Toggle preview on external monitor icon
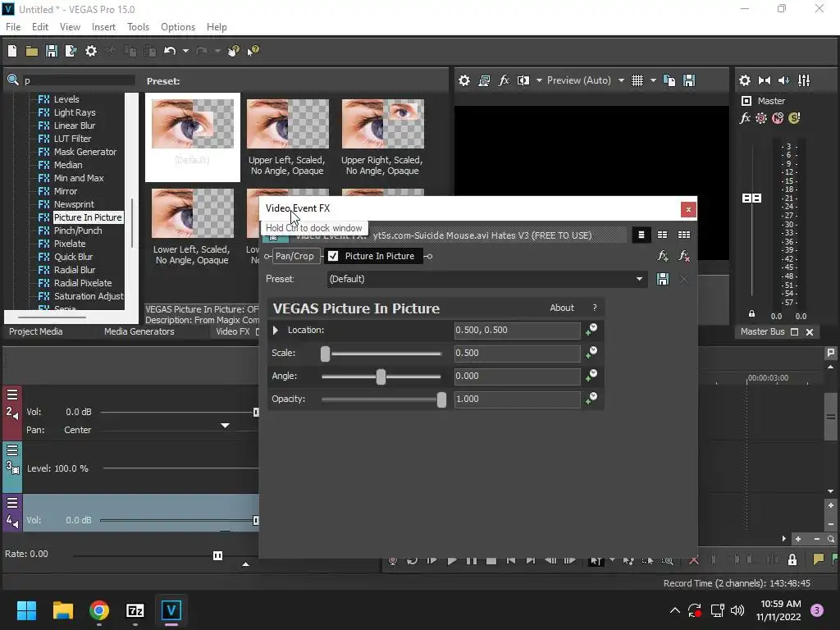 pyautogui.click(x=484, y=80)
